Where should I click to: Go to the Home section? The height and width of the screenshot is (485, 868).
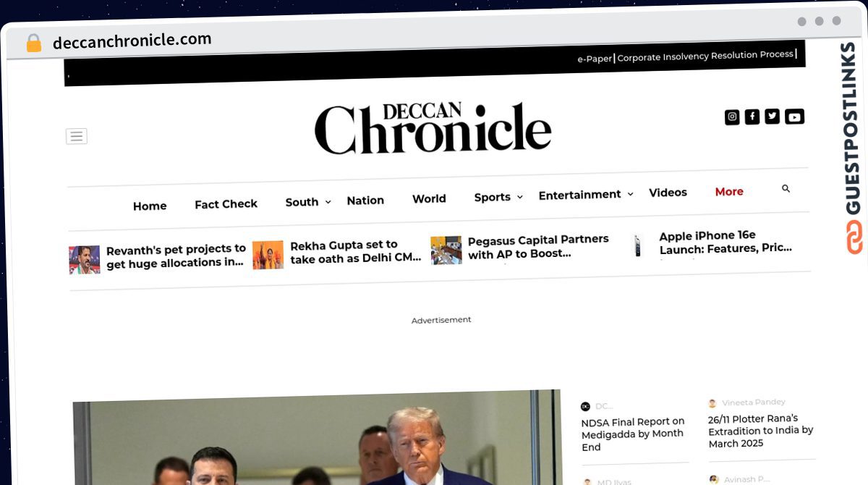pyautogui.click(x=150, y=206)
